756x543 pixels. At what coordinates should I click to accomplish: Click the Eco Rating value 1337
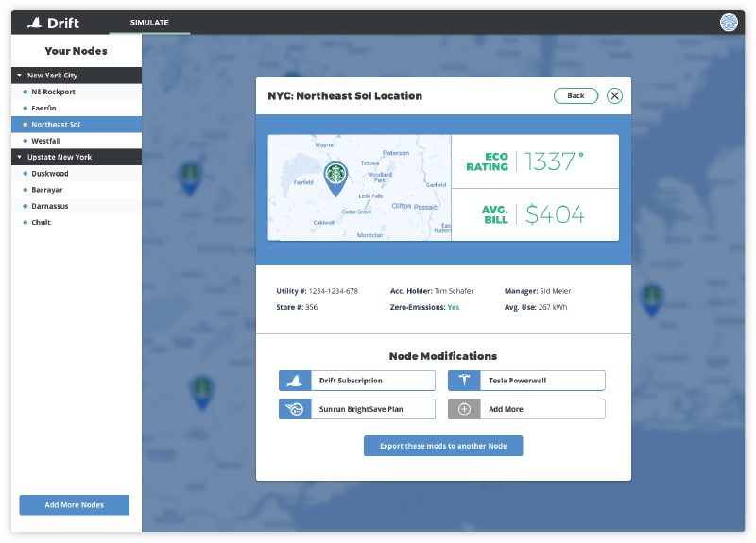click(x=554, y=161)
